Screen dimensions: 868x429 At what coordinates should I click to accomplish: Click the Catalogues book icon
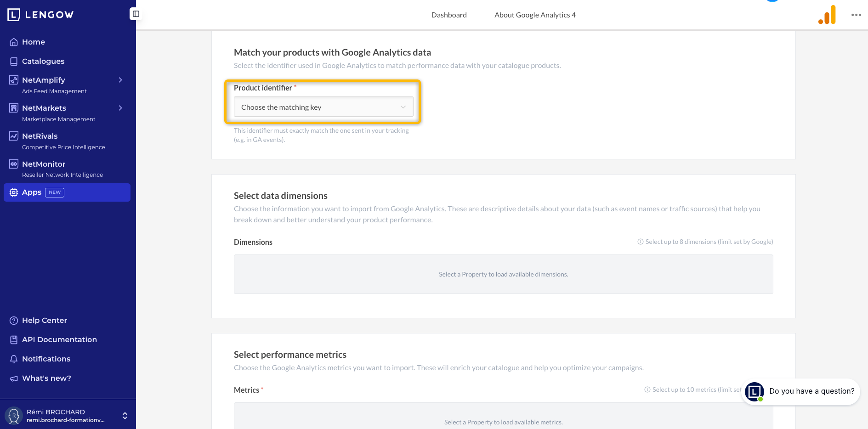click(14, 62)
